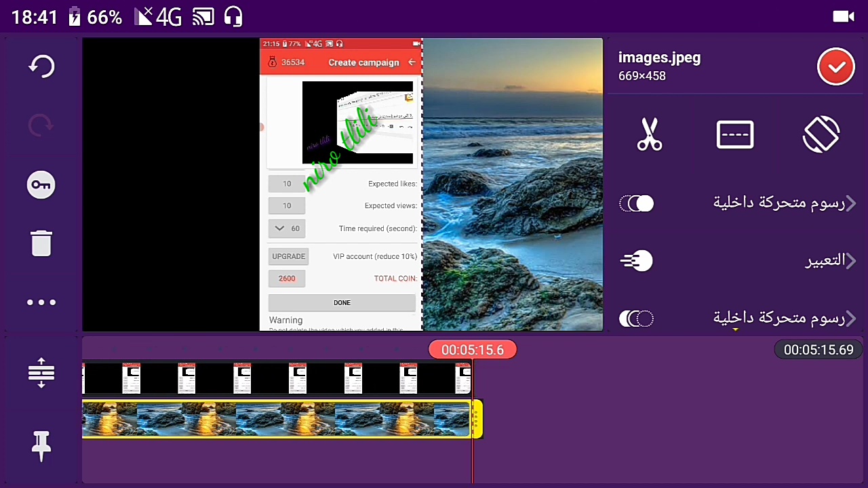This screenshot has width=868, height=488.
Task: Tap the cast screen status icon
Action: tap(203, 17)
